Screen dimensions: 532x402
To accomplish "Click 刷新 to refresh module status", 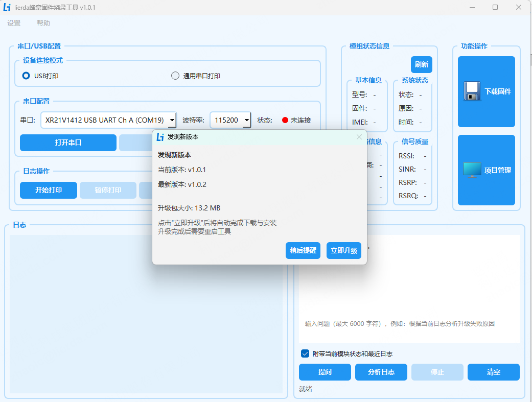I will coord(422,64).
